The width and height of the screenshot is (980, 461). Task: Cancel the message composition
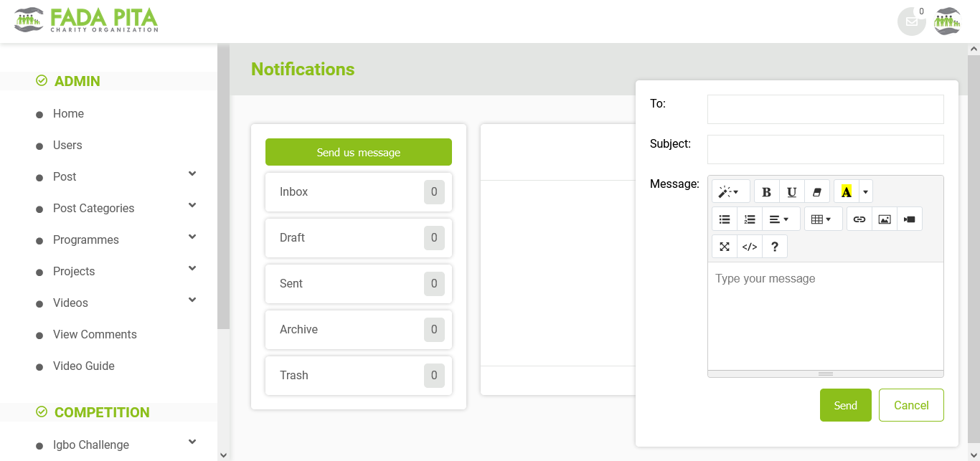(x=910, y=405)
